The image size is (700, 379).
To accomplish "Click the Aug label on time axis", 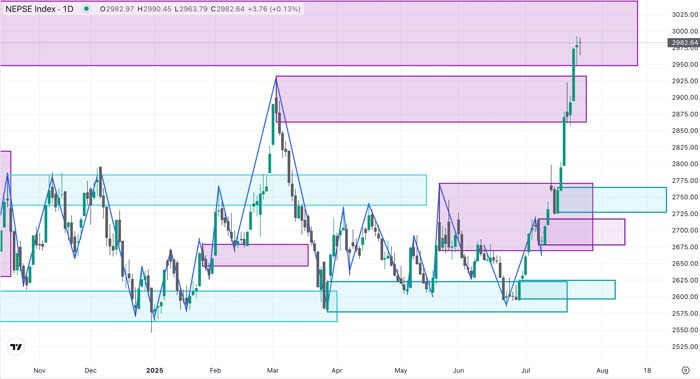I will (602, 371).
